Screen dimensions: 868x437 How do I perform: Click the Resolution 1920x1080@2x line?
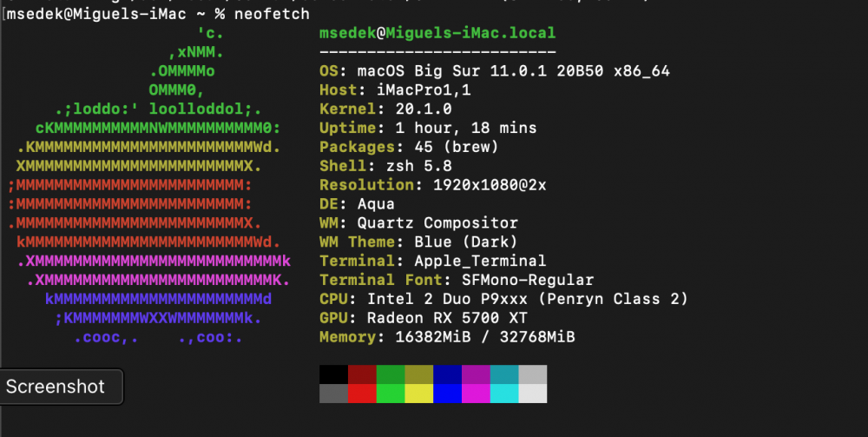433,185
